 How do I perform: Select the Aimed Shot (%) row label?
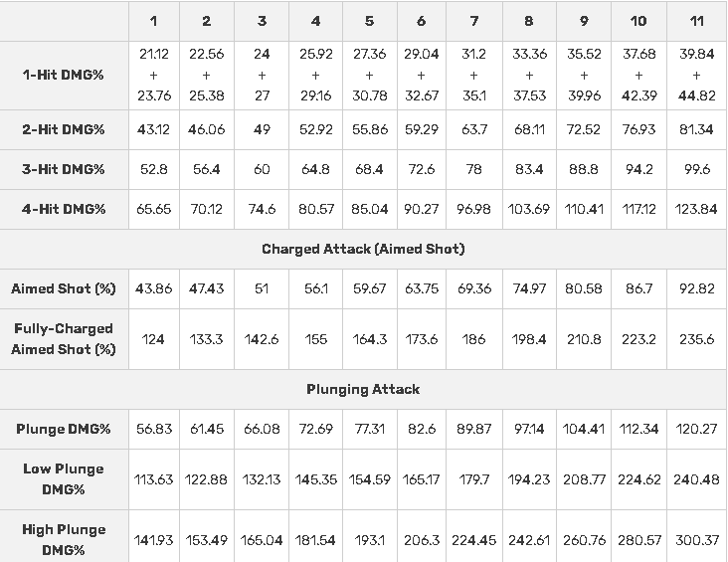click(64, 288)
